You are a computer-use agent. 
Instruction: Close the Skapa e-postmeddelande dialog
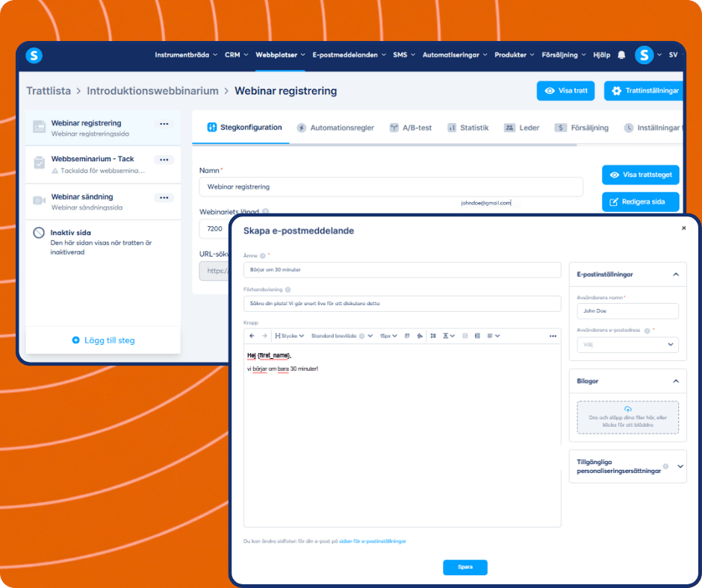[683, 228]
